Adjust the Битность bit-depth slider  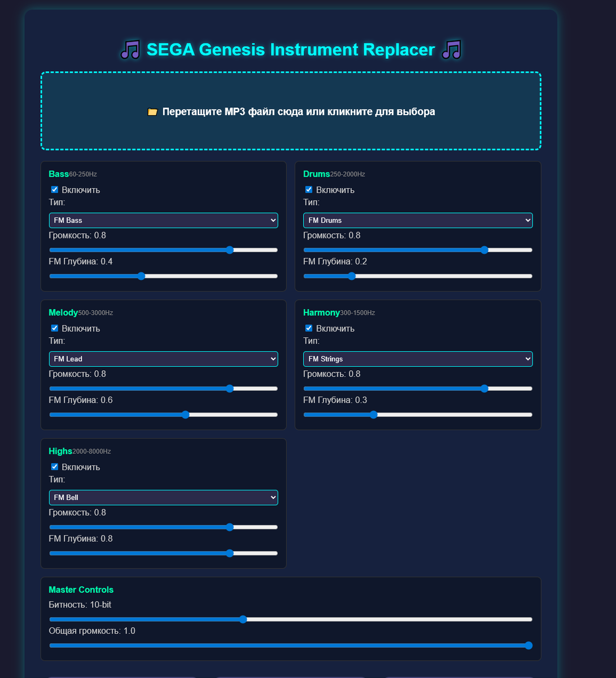pyautogui.click(x=291, y=619)
